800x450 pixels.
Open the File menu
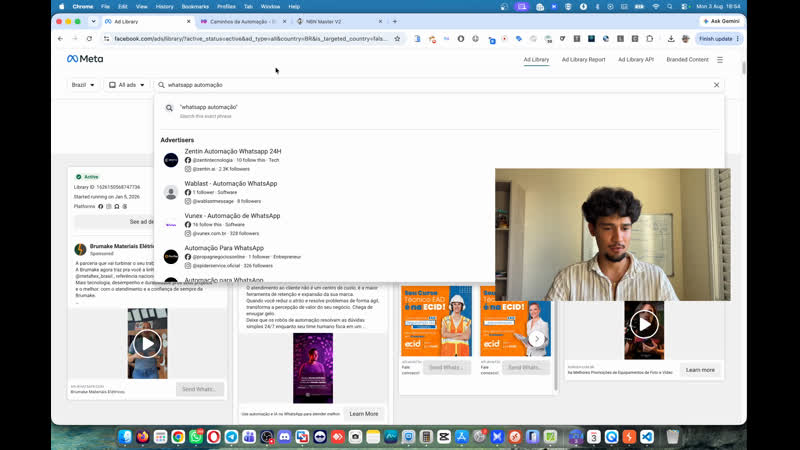click(105, 7)
